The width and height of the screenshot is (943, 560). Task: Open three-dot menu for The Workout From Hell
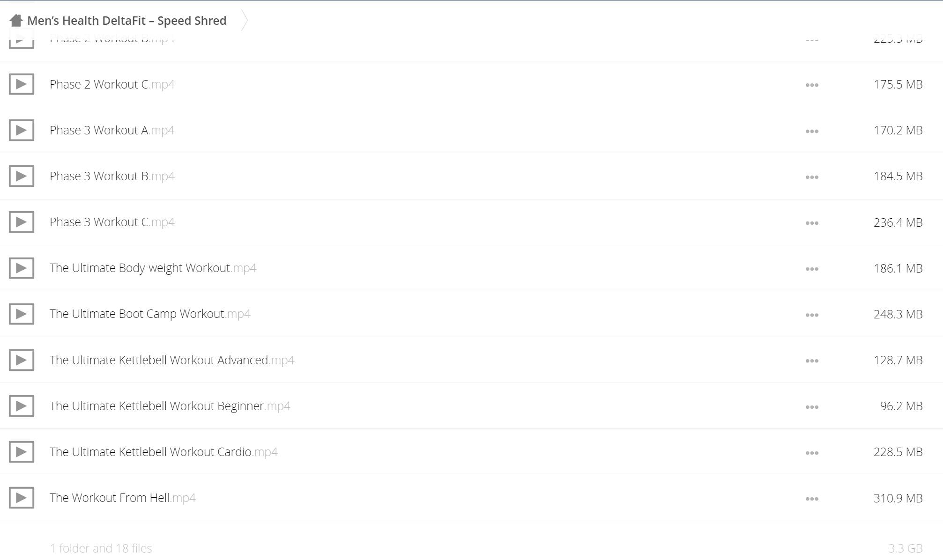click(x=812, y=499)
